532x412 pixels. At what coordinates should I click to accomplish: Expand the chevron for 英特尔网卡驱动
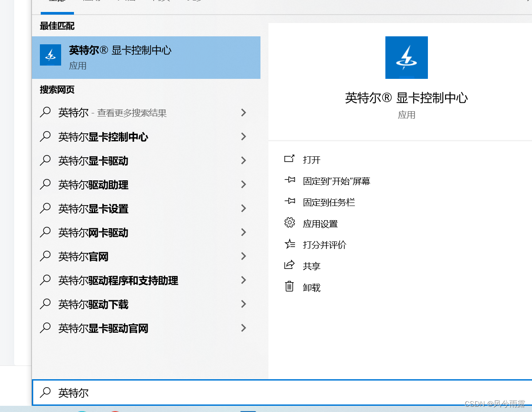pyautogui.click(x=243, y=232)
